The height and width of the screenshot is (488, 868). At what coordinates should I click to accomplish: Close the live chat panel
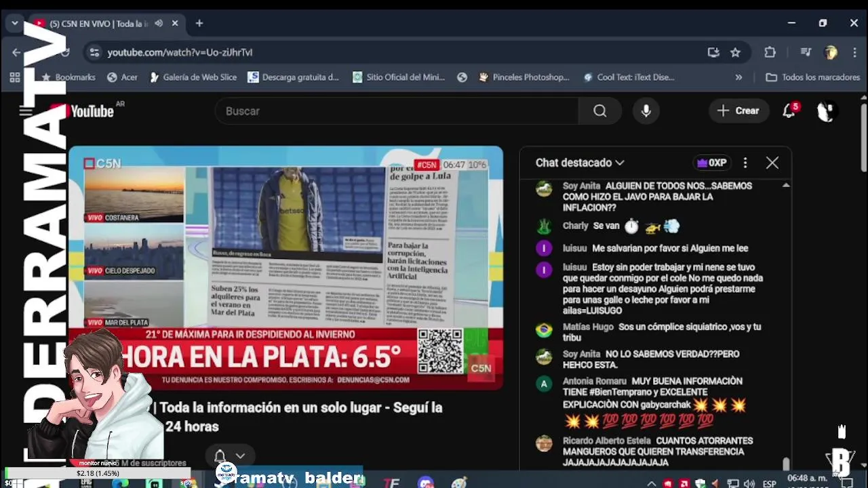click(772, 163)
